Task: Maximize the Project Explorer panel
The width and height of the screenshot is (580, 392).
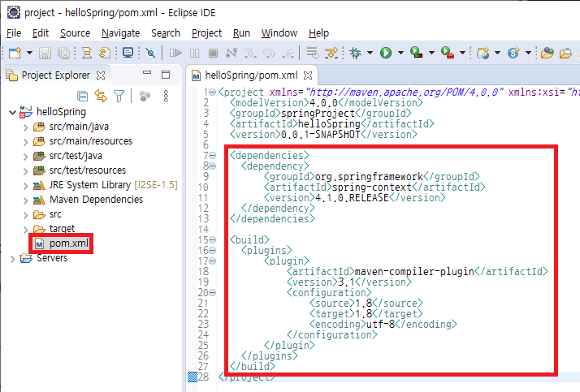Action: (166, 75)
